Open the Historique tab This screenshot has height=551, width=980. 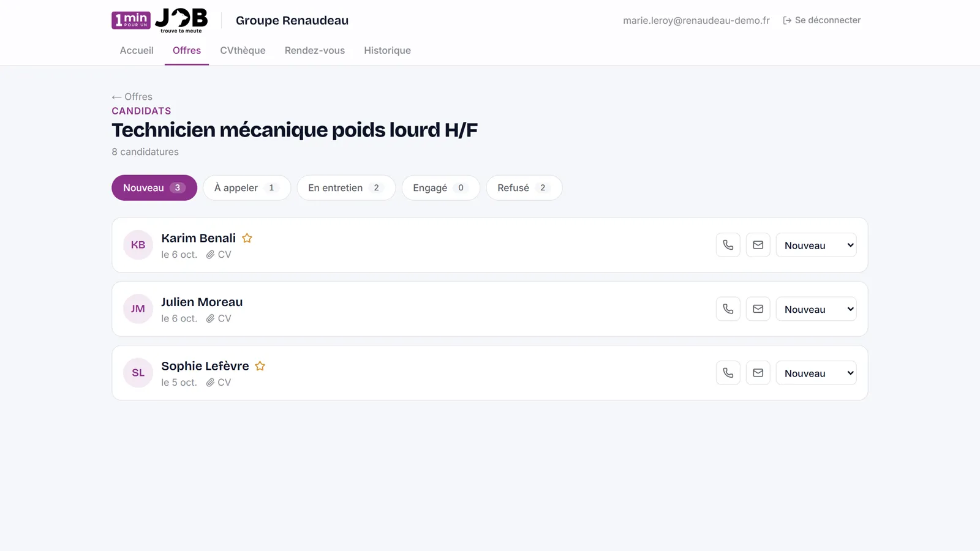387,51
